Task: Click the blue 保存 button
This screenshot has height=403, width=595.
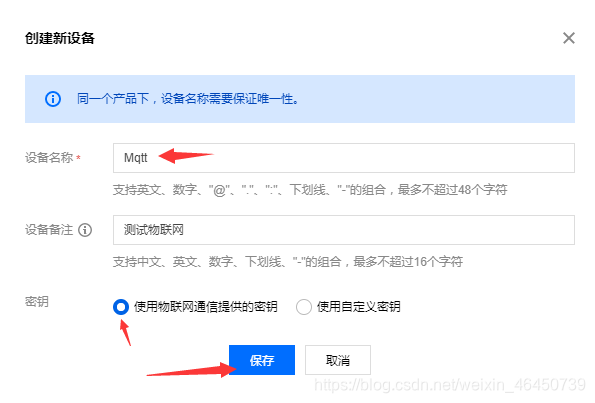Action: point(262,360)
